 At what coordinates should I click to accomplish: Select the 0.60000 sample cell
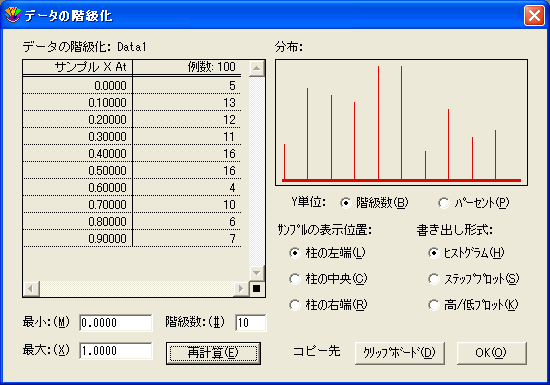(78, 188)
